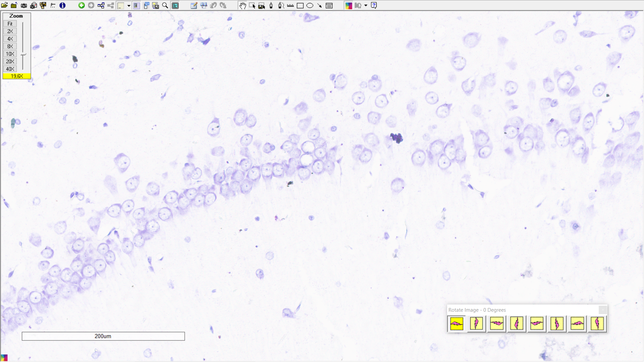
Task: Set zoom to Fit
Action: pyautogui.click(x=10, y=24)
